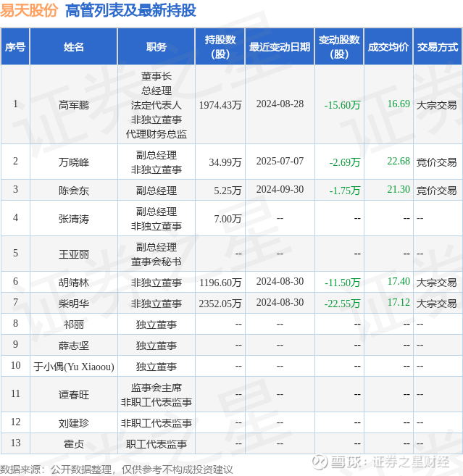Click the name 胡靖林
Screen dimensions: 463x476
[73, 283]
